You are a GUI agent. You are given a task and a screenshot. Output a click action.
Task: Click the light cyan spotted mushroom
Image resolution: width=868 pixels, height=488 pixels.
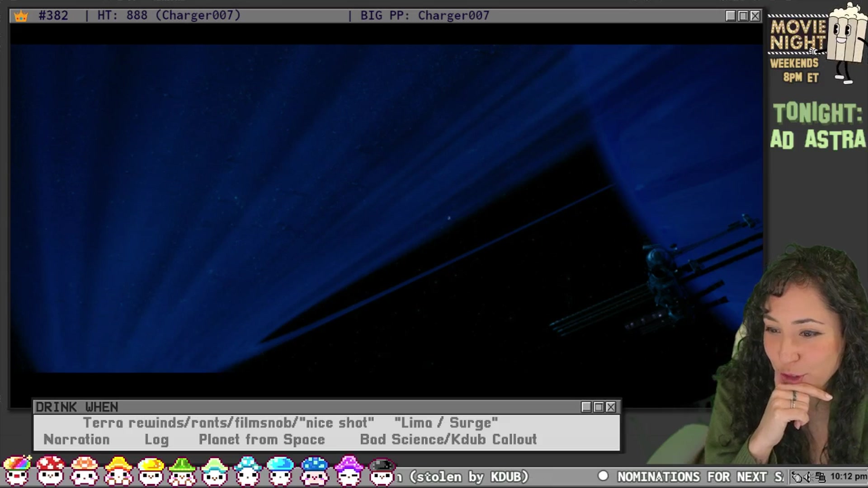[248, 471]
